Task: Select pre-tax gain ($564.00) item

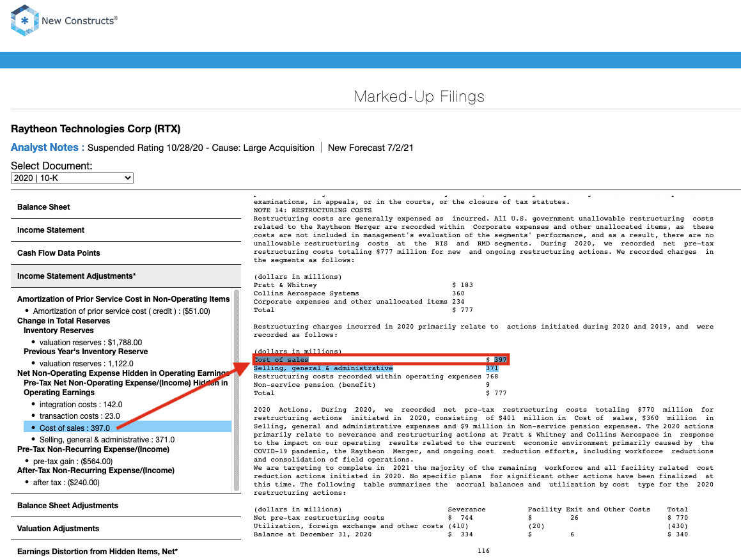Action: pos(73,461)
